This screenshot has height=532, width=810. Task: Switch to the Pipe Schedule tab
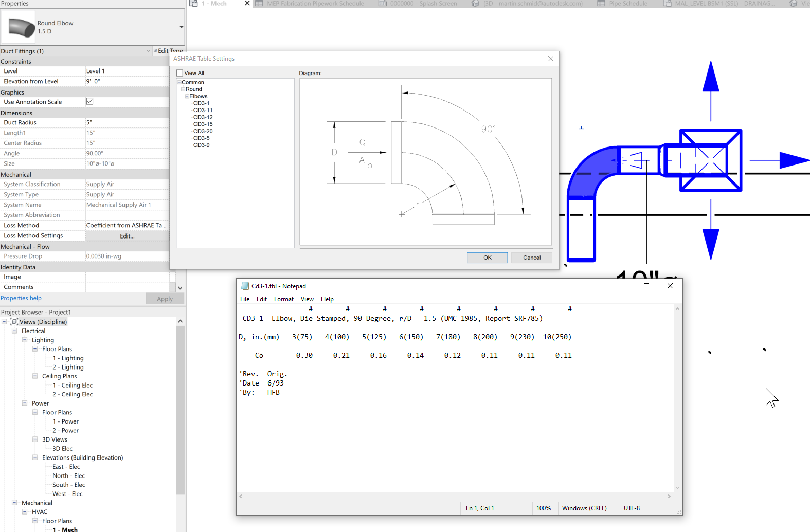pos(622,4)
